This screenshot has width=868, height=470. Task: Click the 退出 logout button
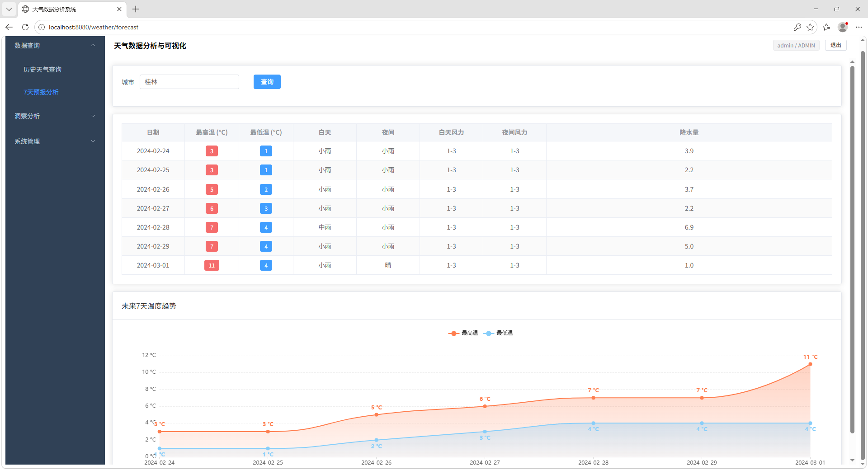[835, 45]
